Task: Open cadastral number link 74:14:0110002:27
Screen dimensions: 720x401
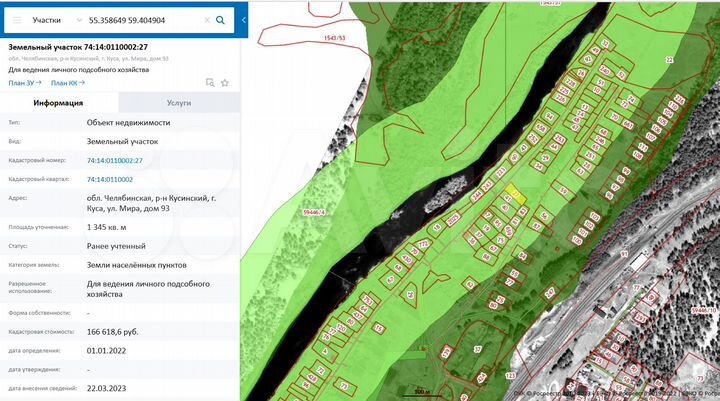Action: tap(115, 160)
